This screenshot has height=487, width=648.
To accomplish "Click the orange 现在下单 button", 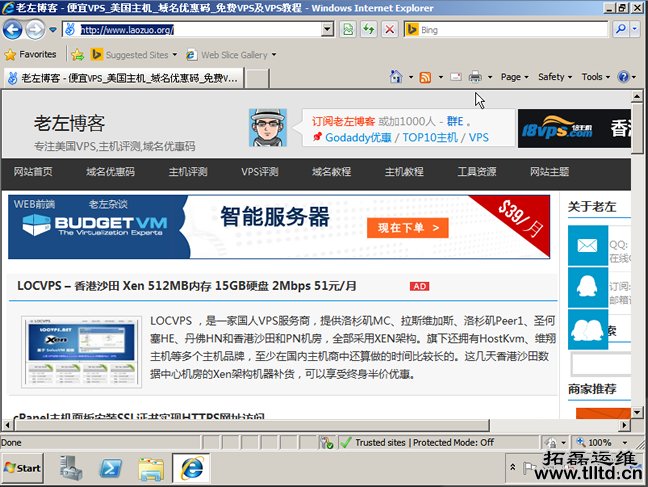I will tap(407, 228).
